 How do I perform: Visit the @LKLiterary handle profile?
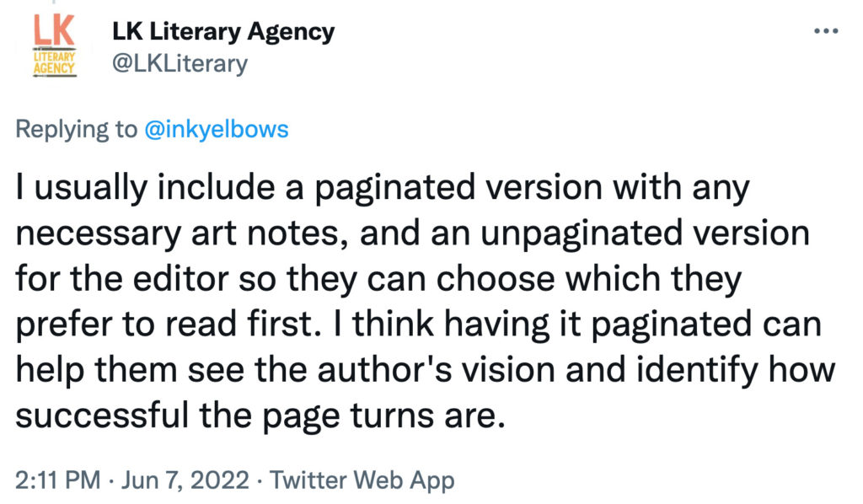coord(180,63)
